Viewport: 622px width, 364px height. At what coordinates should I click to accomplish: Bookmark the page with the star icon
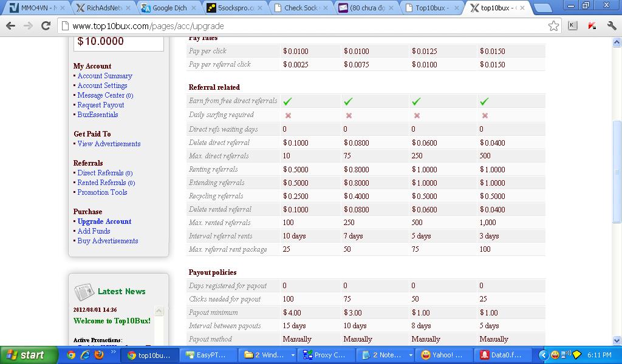point(553,26)
